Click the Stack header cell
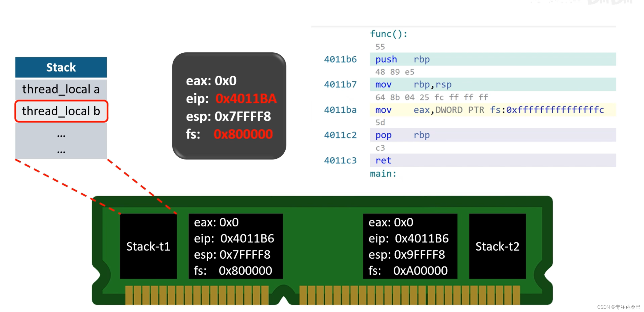Image resolution: width=644 pixels, height=312 pixels. [61, 67]
